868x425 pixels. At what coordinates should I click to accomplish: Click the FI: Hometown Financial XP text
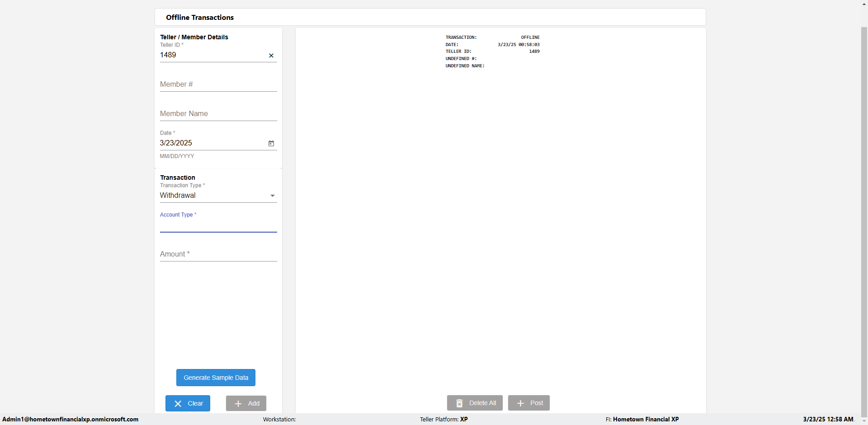[x=642, y=419]
